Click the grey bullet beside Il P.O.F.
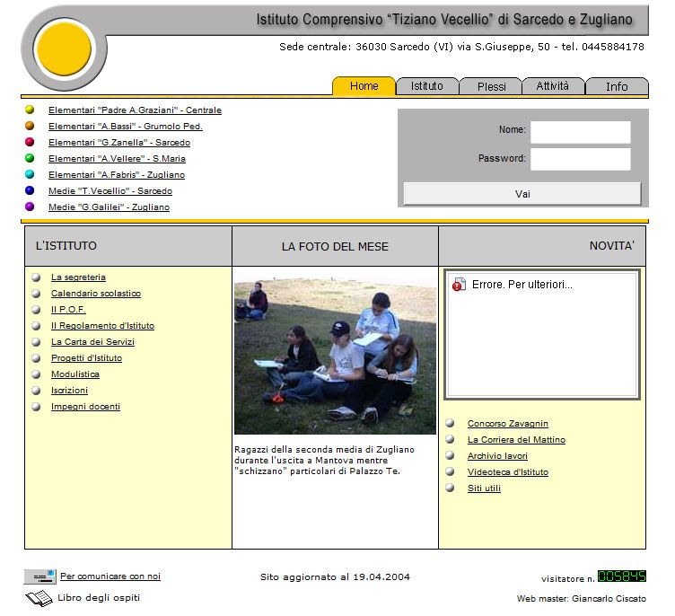675x616 pixels. (36, 309)
